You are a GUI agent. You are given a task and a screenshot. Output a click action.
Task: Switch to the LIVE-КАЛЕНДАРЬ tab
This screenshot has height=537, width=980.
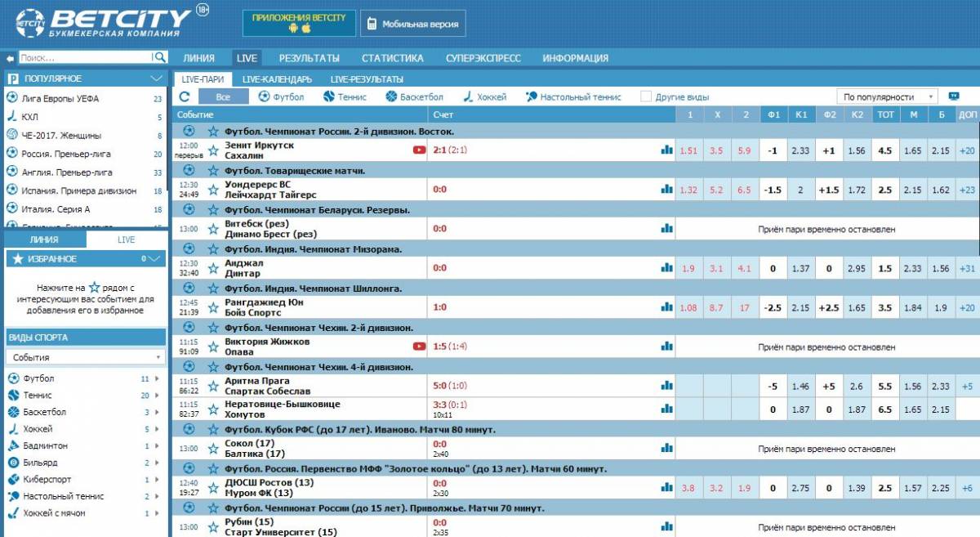tap(277, 79)
